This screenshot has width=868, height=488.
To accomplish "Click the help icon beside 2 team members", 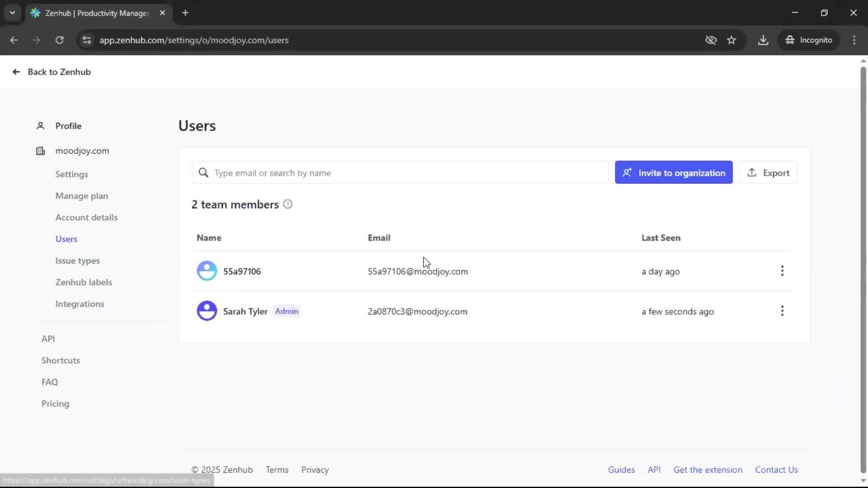I will pos(288,204).
